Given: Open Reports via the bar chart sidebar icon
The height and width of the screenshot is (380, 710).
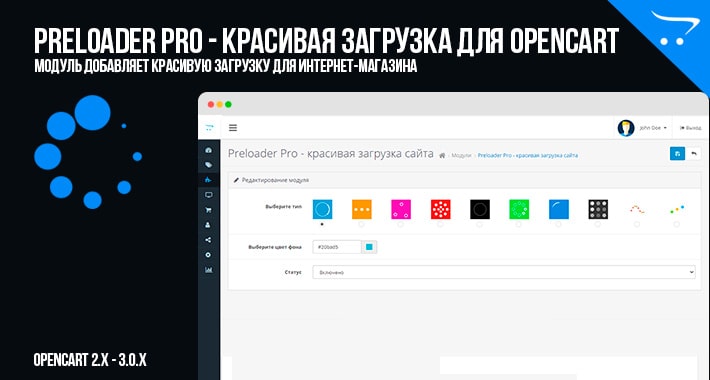Looking at the screenshot, I should click(208, 270).
